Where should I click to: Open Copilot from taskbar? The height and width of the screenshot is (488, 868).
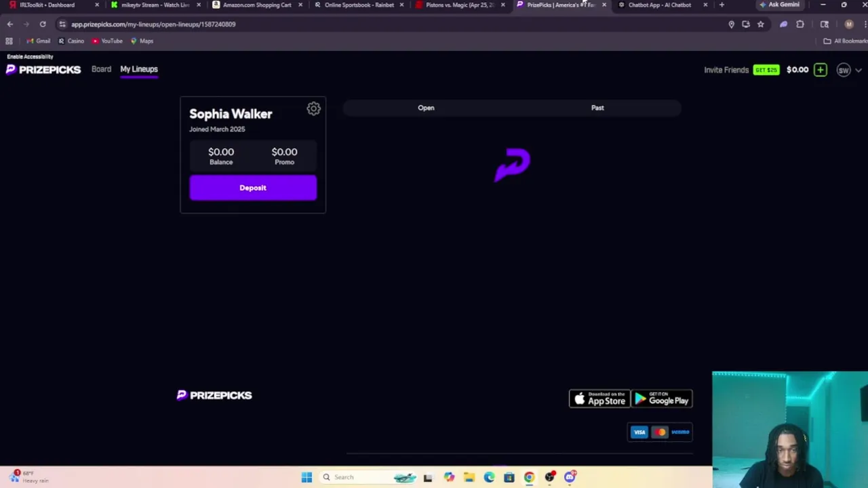[x=449, y=477]
